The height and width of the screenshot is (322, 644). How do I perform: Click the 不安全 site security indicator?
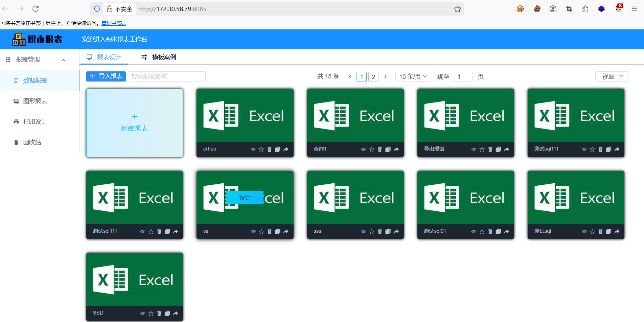(119, 9)
